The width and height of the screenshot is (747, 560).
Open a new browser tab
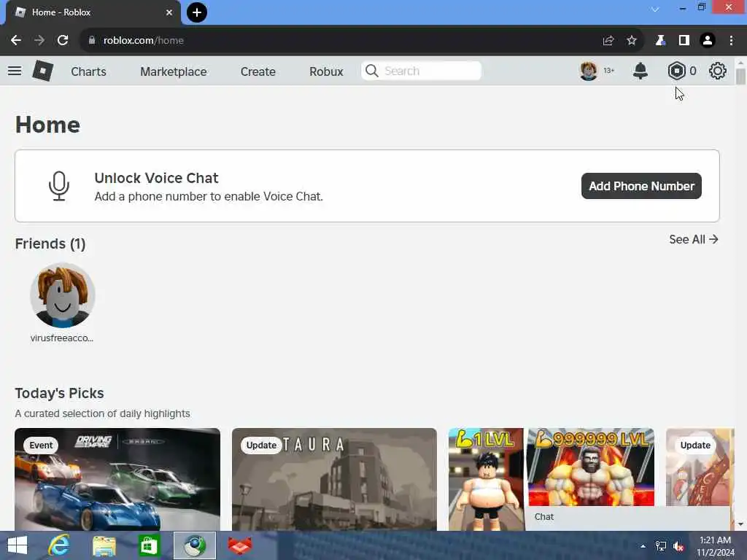click(x=197, y=12)
